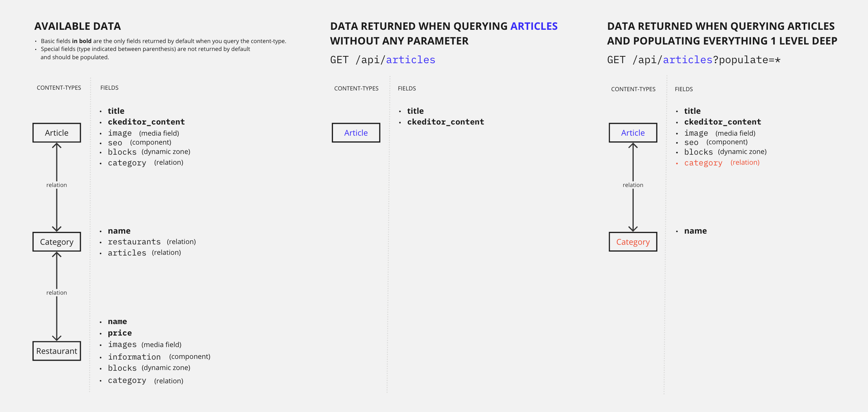The image size is (868, 412).
Task: Click the relation label above the red Category box
Action: [x=633, y=185]
